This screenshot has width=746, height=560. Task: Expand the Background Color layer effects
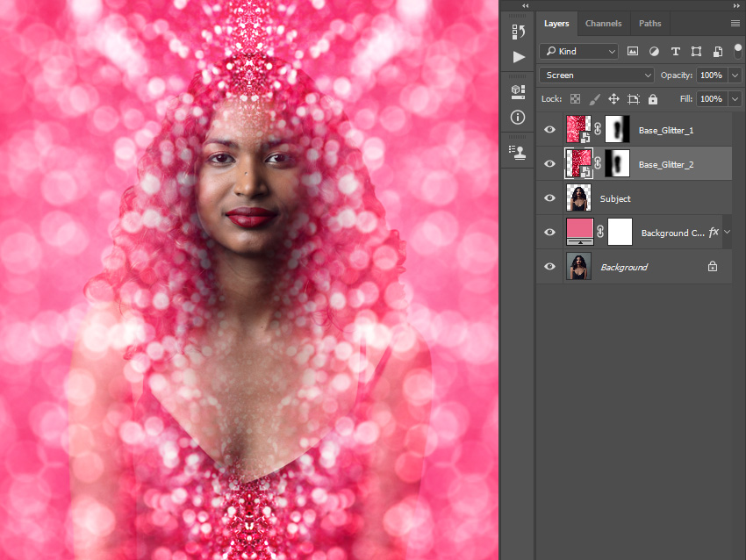[727, 232]
